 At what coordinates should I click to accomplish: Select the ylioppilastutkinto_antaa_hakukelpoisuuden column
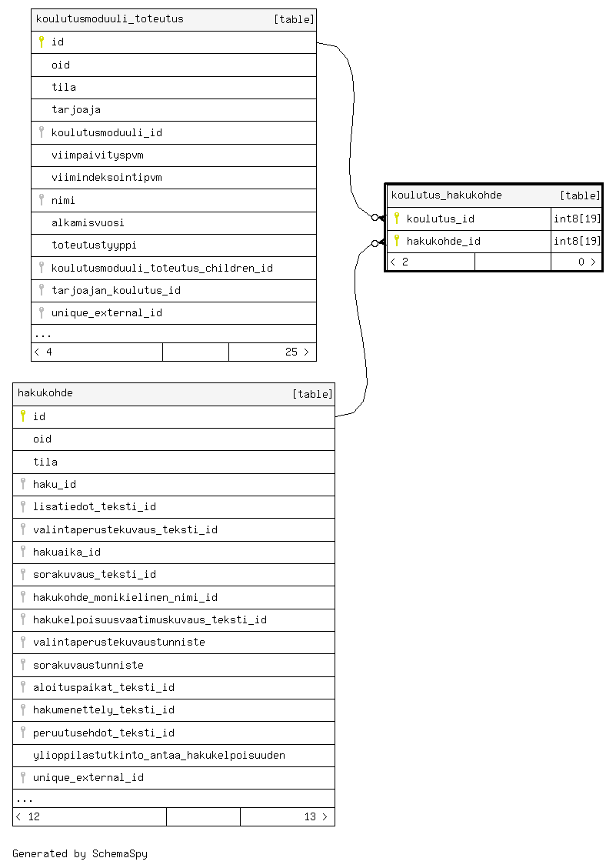click(x=159, y=755)
